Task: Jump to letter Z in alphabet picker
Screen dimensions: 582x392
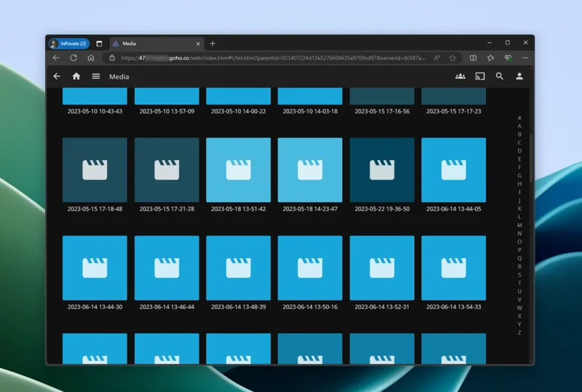Action: 519,332
